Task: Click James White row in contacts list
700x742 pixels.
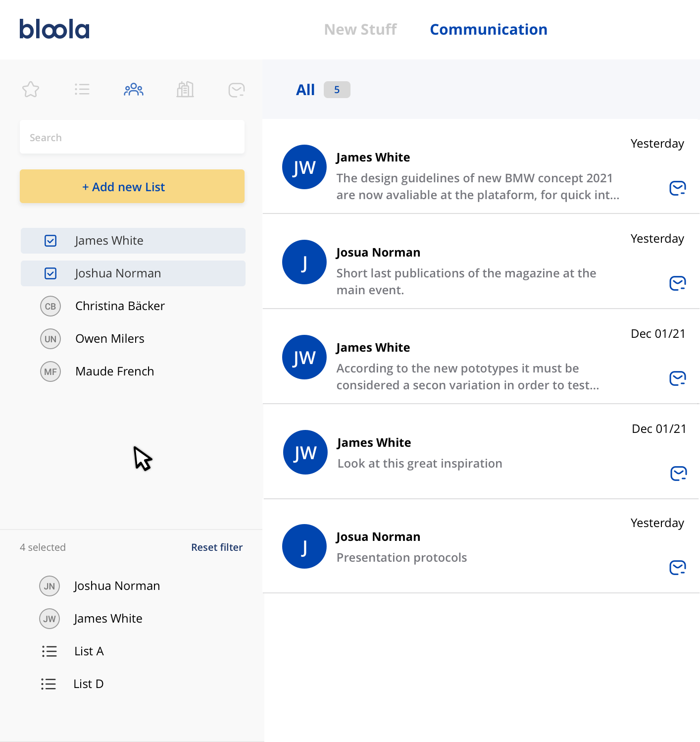Action: pyautogui.click(x=133, y=241)
